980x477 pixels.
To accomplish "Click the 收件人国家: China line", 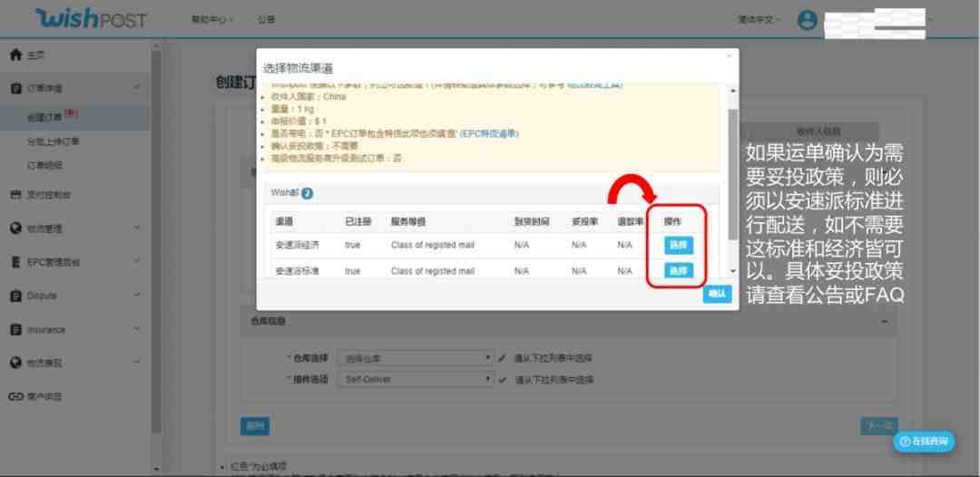I will tap(309, 97).
